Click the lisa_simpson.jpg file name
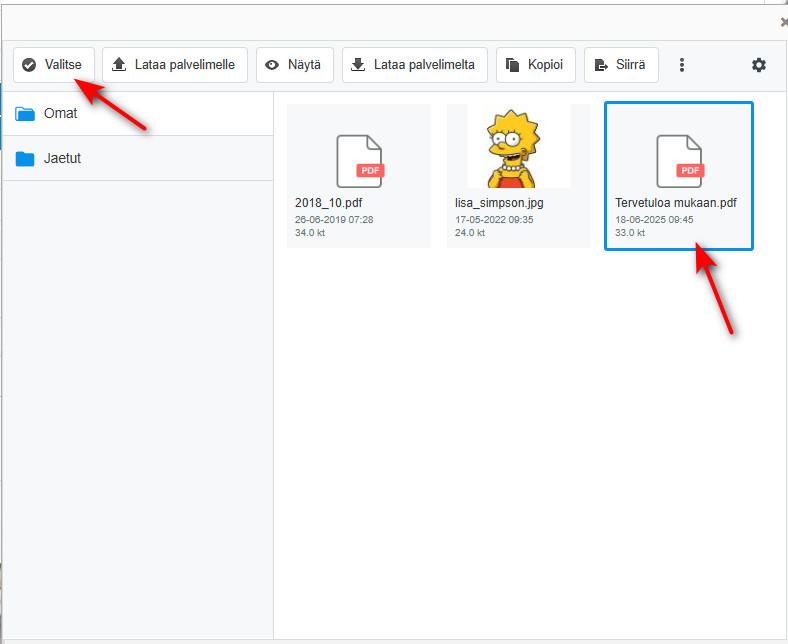788x644 pixels. (x=499, y=203)
